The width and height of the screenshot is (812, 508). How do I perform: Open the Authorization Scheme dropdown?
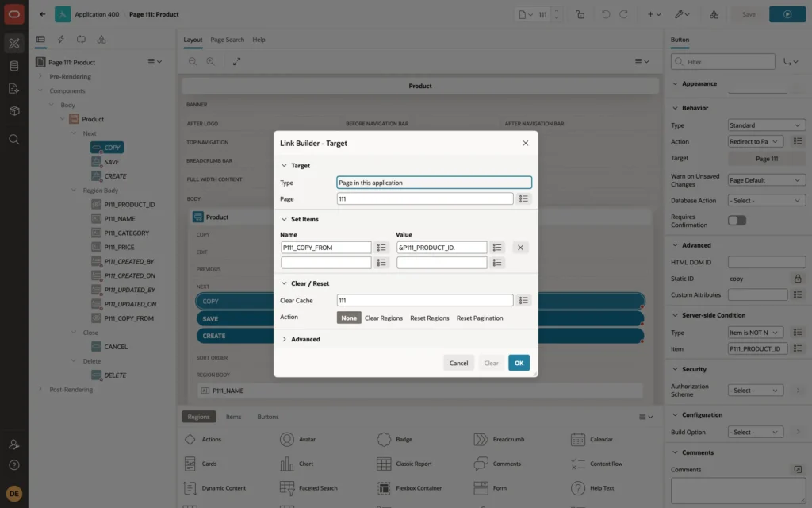click(x=755, y=391)
